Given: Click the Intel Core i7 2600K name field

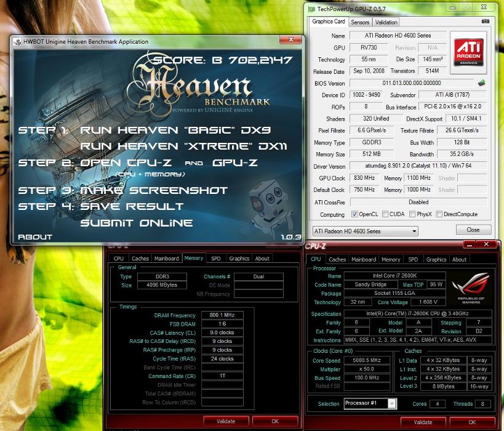Looking at the screenshot, I should point(394,276).
